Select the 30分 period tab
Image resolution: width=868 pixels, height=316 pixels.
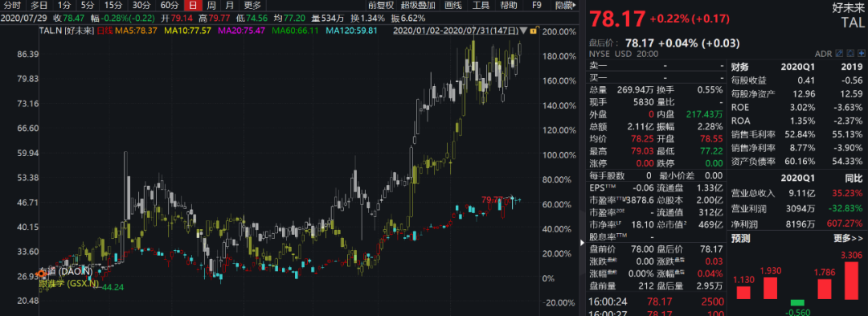pyautogui.click(x=141, y=6)
